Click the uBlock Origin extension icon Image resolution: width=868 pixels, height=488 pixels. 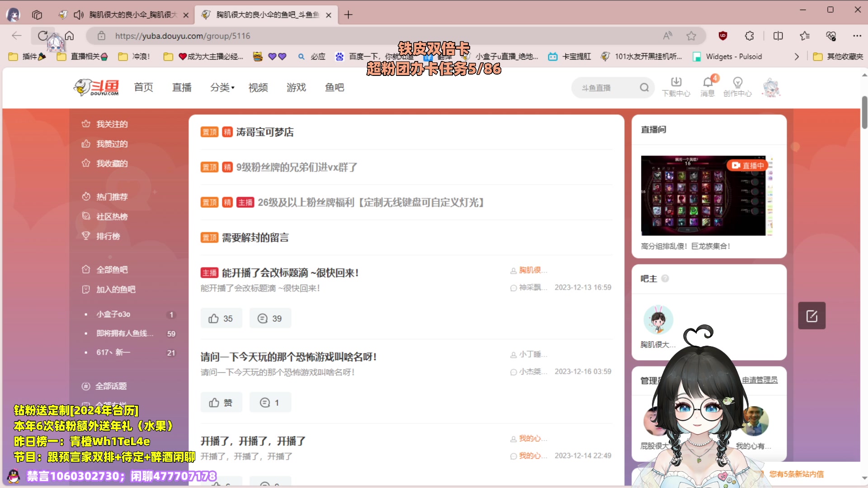(723, 36)
